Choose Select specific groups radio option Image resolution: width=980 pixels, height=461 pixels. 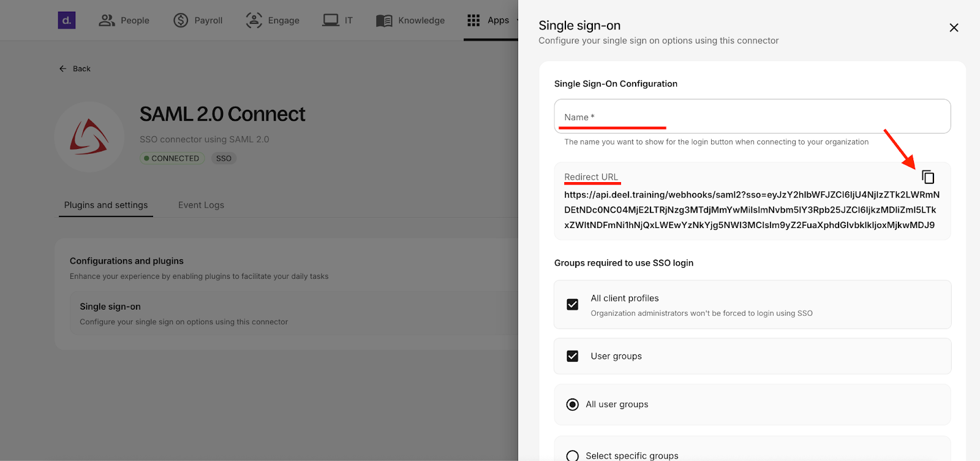[x=573, y=455]
